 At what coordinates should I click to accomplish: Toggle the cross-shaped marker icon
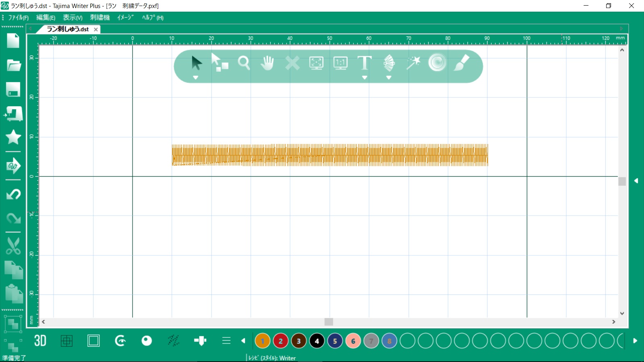click(x=200, y=341)
